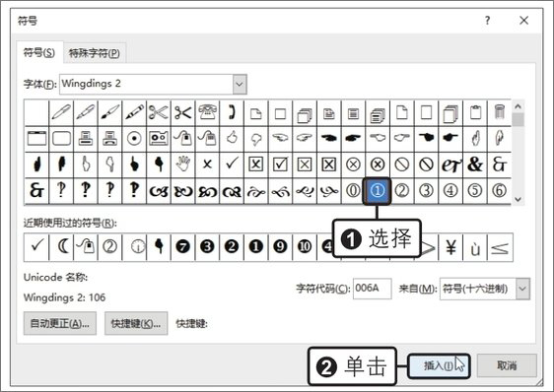Select the clipboard symbol in the first row

tap(475, 113)
